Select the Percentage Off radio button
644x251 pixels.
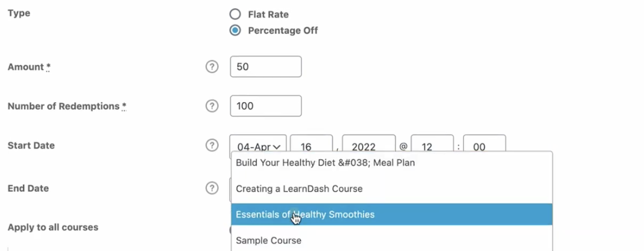pos(235,30)
